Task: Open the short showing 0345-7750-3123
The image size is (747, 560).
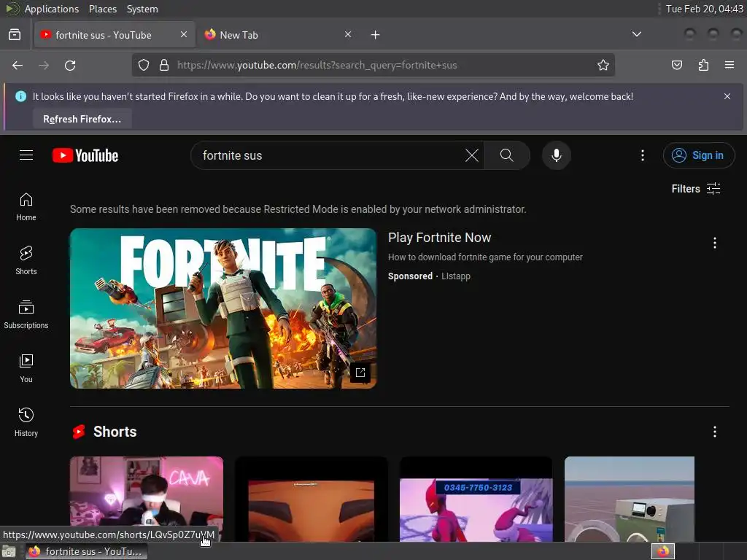Action: point(476,499)
